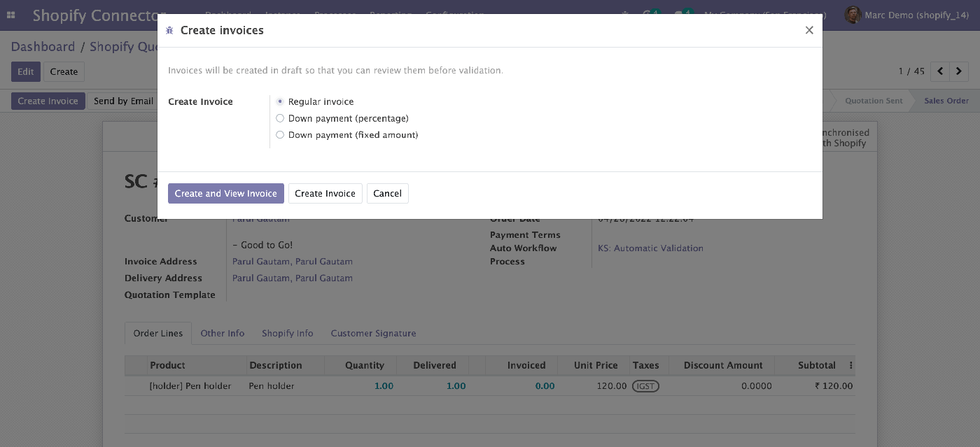Select Down payment (fixed amount) option
The width and height of the screenshot is (980, 447).
tap(280, 135)
